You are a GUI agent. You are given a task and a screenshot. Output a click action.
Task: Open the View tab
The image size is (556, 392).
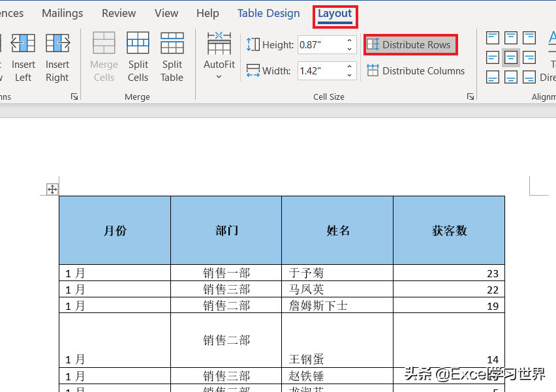pos(166,14)
